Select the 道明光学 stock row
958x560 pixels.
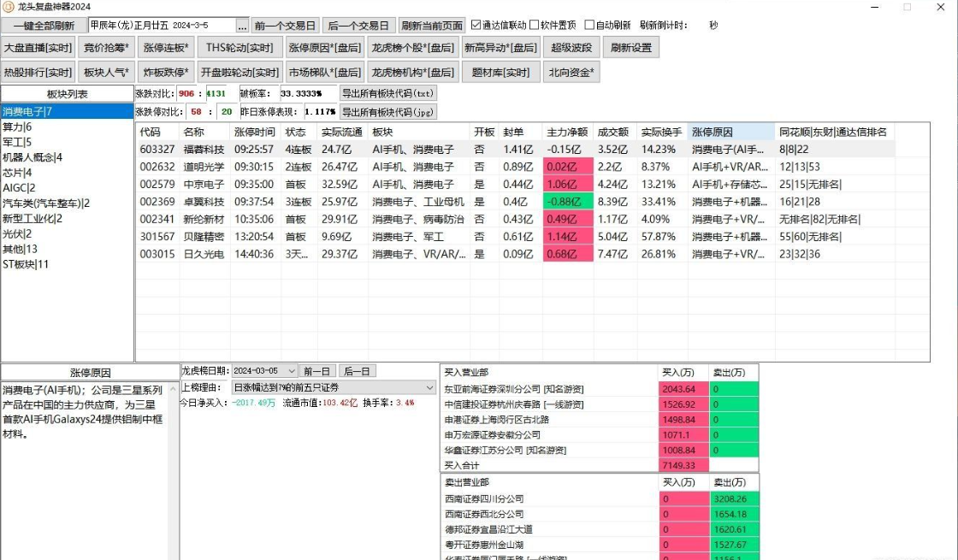click(204, 167)
